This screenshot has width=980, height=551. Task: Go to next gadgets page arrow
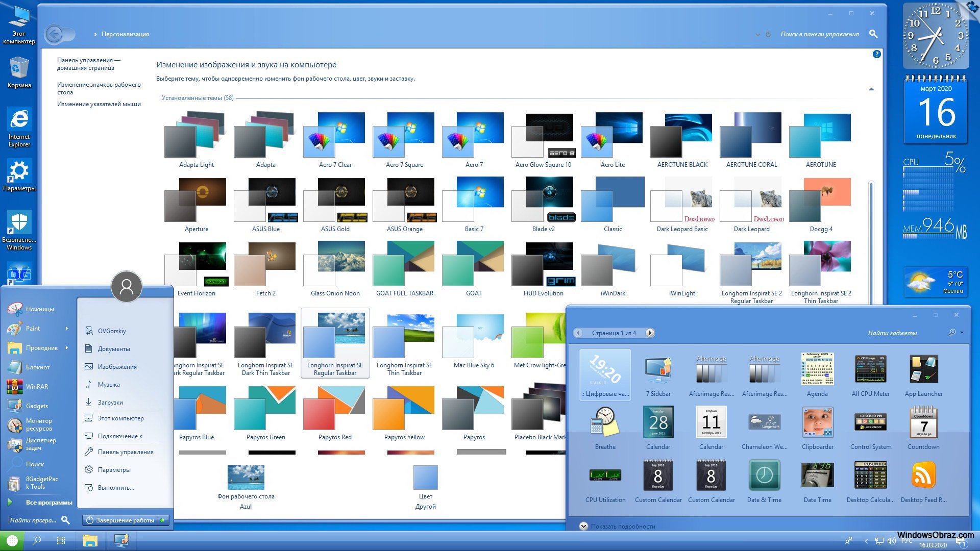[650, 333]
